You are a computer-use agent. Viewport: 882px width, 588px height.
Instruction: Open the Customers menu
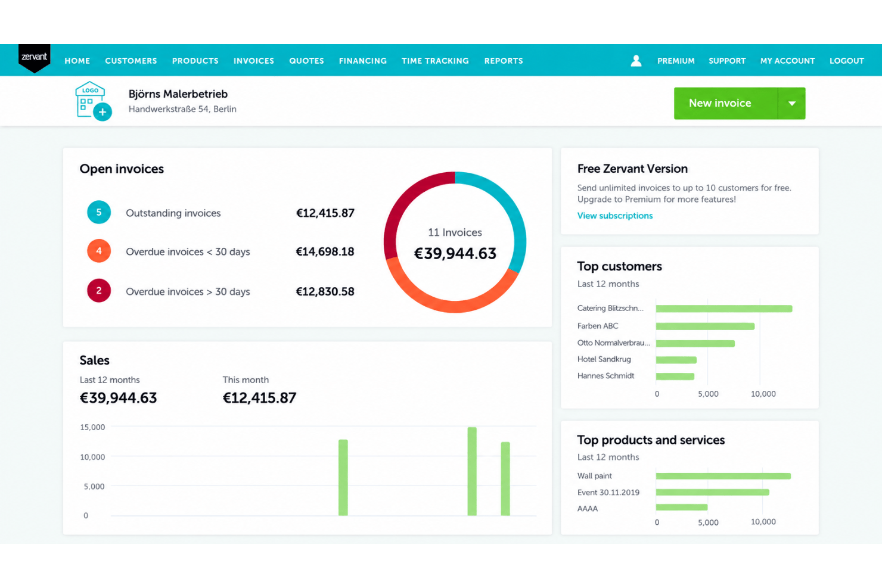point(131,61)
